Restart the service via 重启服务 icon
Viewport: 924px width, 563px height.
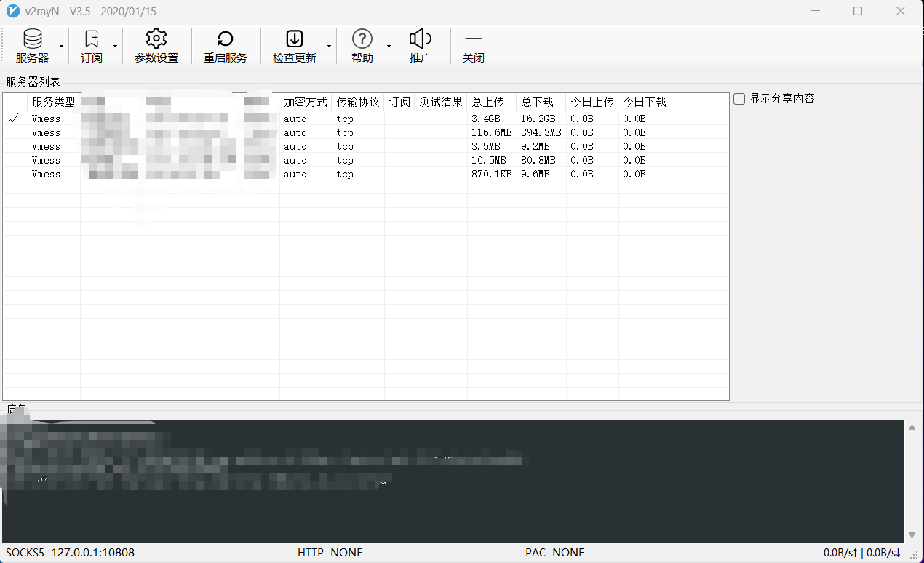[x=226, y=45]
